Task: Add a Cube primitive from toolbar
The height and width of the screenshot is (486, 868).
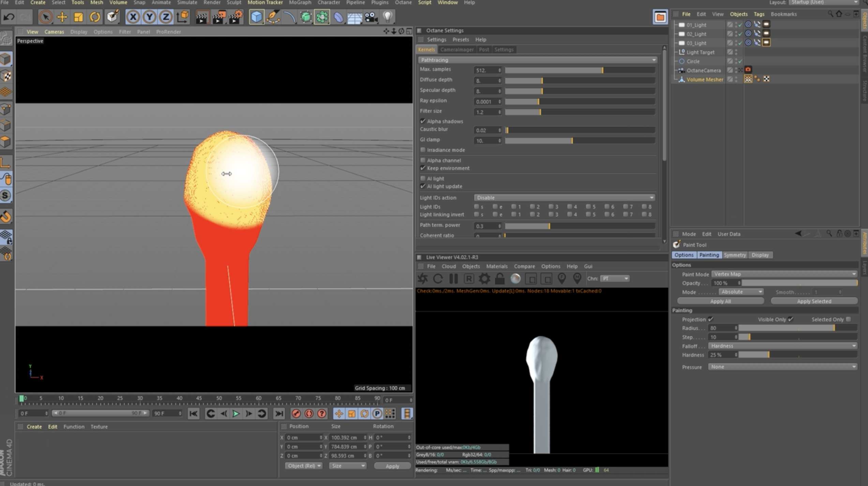Action: click(256, 17)
